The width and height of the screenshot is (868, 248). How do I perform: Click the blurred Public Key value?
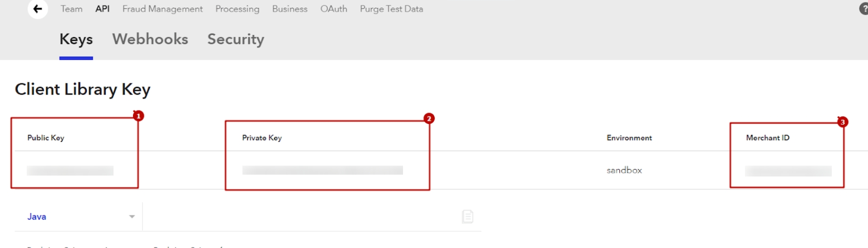[x=70, y=171]
